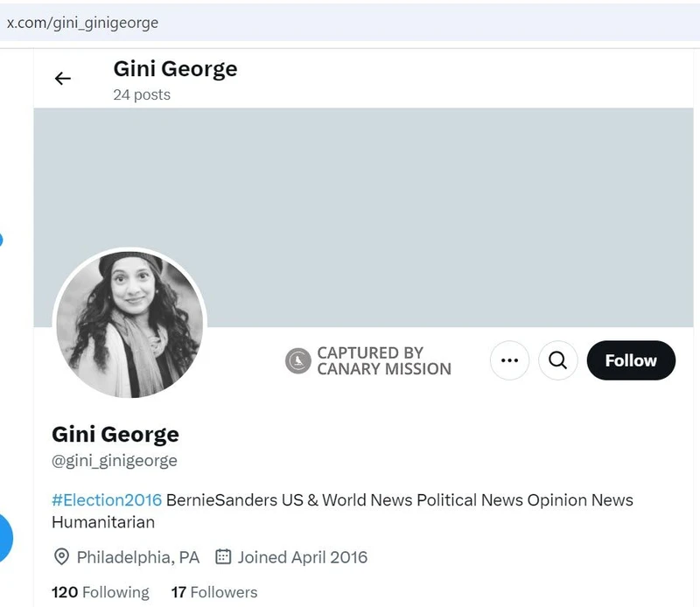This screenshot has height=607, width=700.
Task: Click the Philadelphia, PA location text
Action: 138,557
